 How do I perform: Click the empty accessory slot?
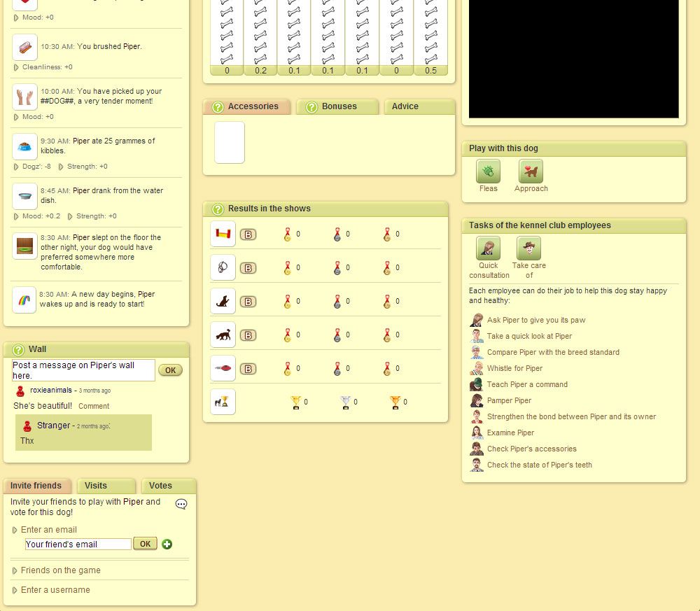click(x=230, y=142)
